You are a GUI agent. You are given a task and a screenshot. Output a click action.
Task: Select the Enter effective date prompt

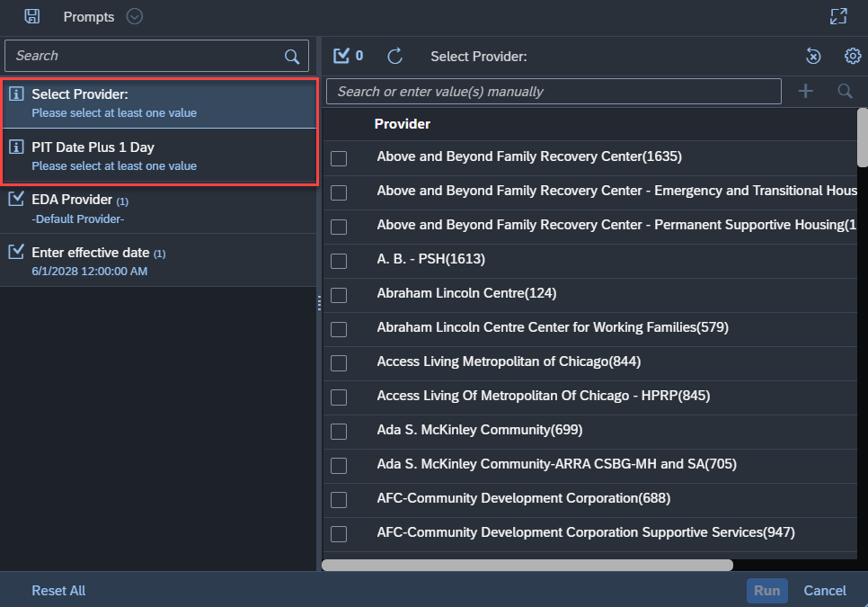(158, 262)
